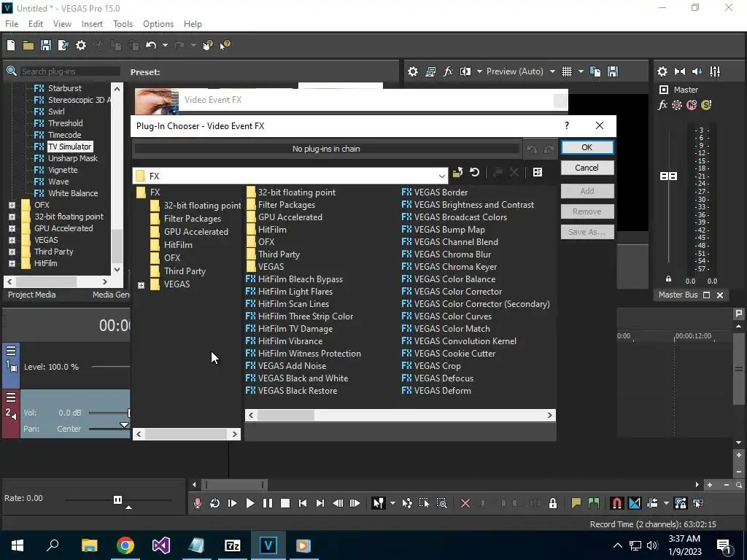
Task: Click Up One Level folder icon in Plug-In Chooser
Action: pos(458,172)
